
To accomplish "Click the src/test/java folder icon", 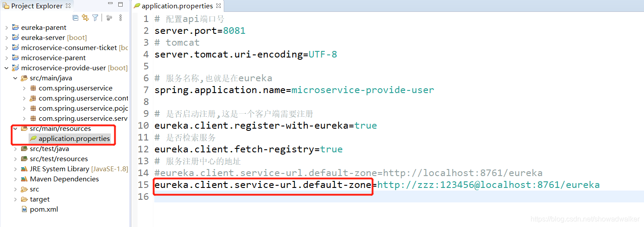I will pos(24,149).
